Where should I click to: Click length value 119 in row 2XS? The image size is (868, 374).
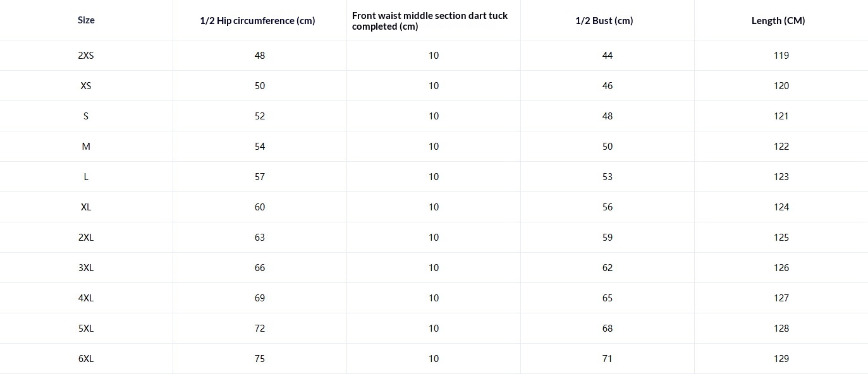(781, 56)
